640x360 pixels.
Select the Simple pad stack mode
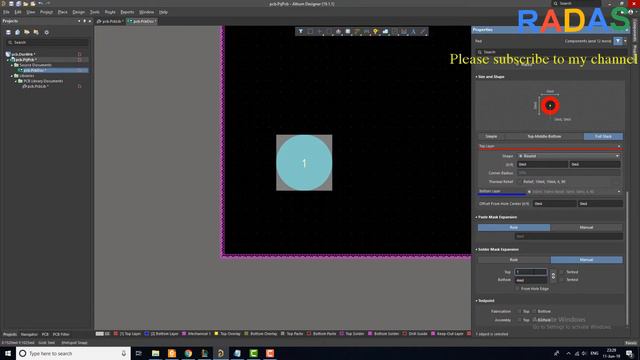pos(491,136)
